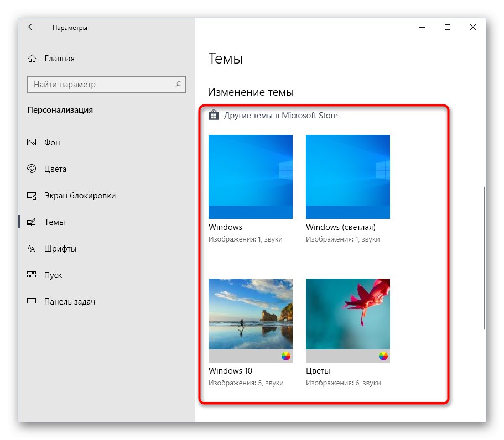Screen dimensions: 504x440
Task: Click the Экран блокировки icon
Action: [x=32, y=196]
